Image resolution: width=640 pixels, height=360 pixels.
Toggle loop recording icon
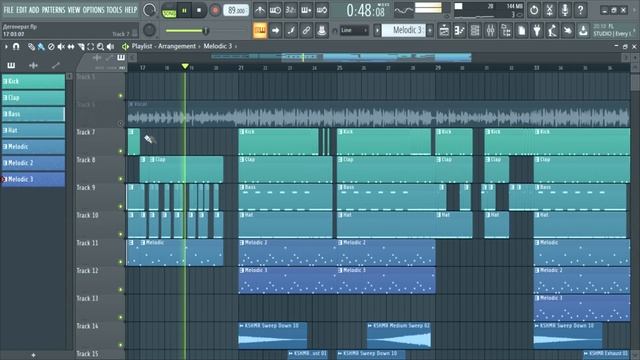pyautogui.click(x=322, y=10)
